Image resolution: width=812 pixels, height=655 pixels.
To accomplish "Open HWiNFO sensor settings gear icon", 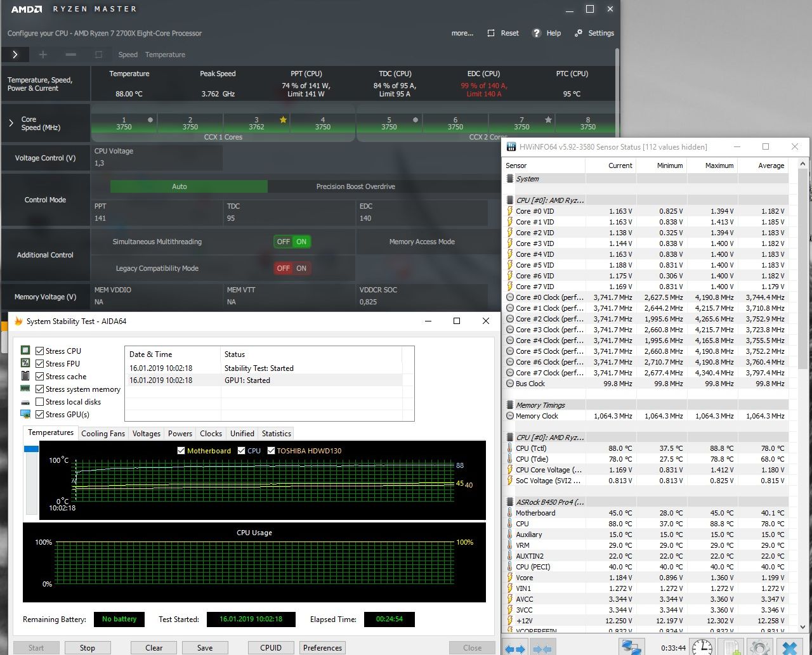I will point(760,647).
